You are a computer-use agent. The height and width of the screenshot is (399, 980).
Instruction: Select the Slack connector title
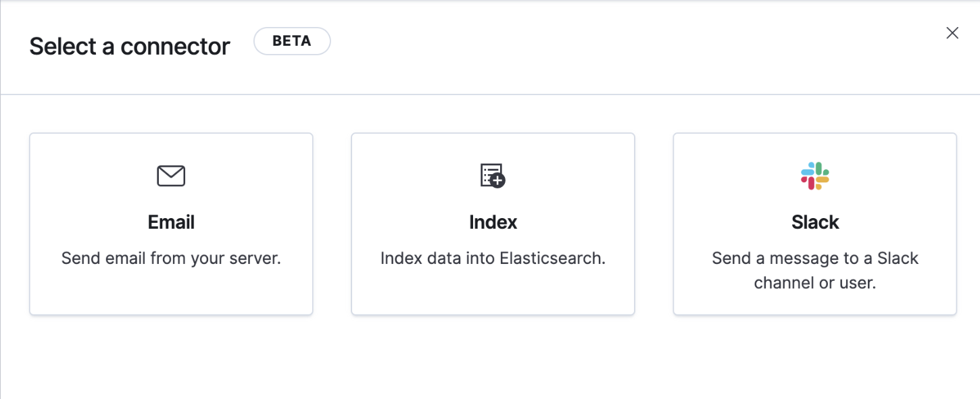[815, 222]
